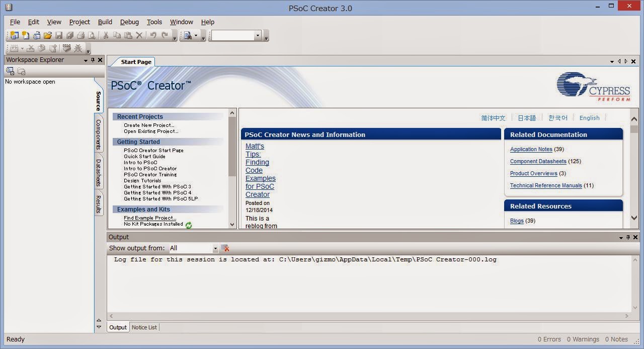Switch language to English link
Viewport: 644px width, 349px height.
tap(589, 118)
